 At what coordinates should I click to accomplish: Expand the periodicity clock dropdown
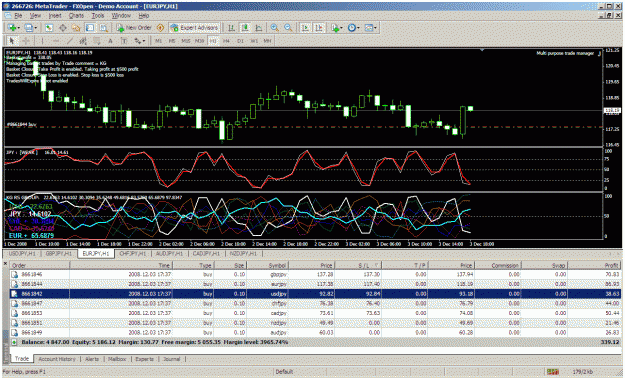point(358,28)
